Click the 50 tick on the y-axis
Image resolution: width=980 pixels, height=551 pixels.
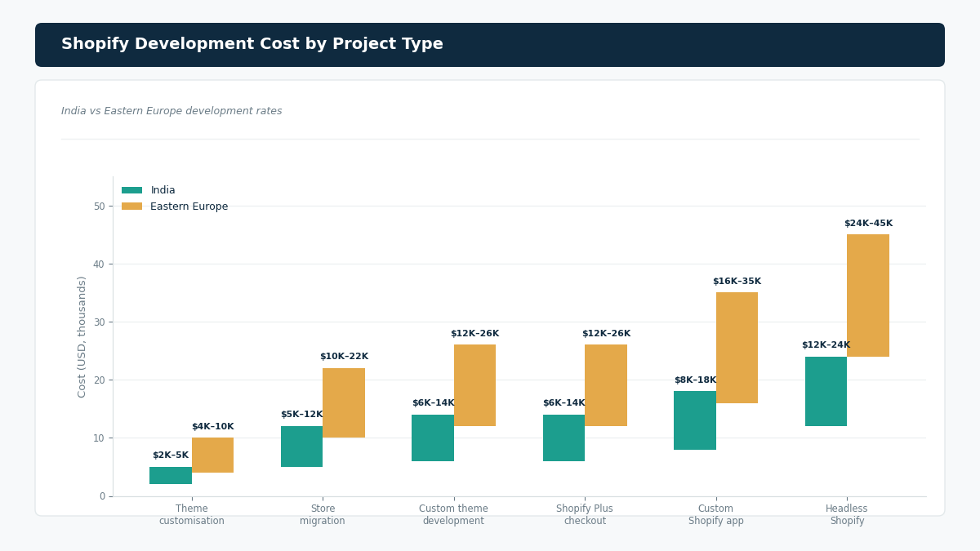point(99,206)
